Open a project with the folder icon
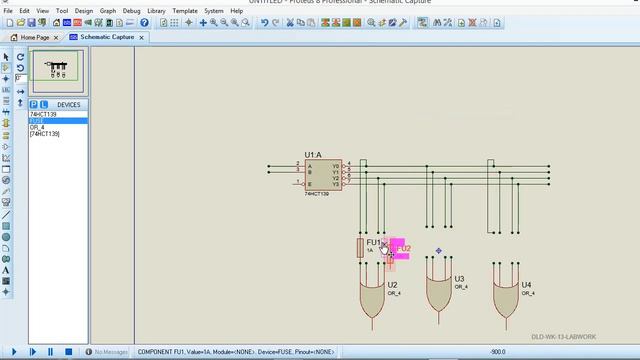The image size is (640, 360). pyautogui.click(x=21, y=23)
